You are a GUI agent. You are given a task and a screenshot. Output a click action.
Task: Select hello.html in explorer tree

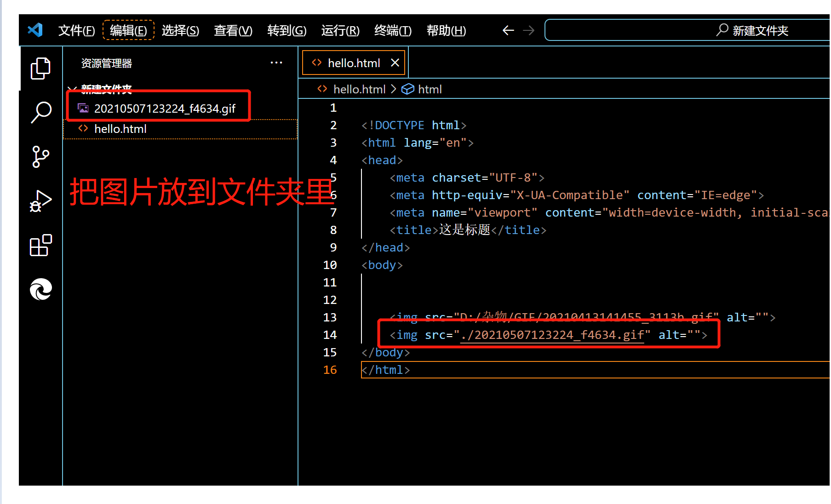pyautogui.click(x=180, y=129)
